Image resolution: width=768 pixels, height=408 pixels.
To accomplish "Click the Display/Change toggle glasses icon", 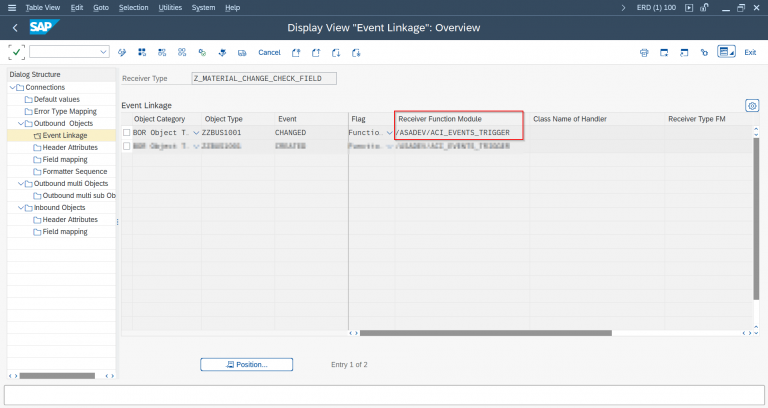I will (122, 52).
